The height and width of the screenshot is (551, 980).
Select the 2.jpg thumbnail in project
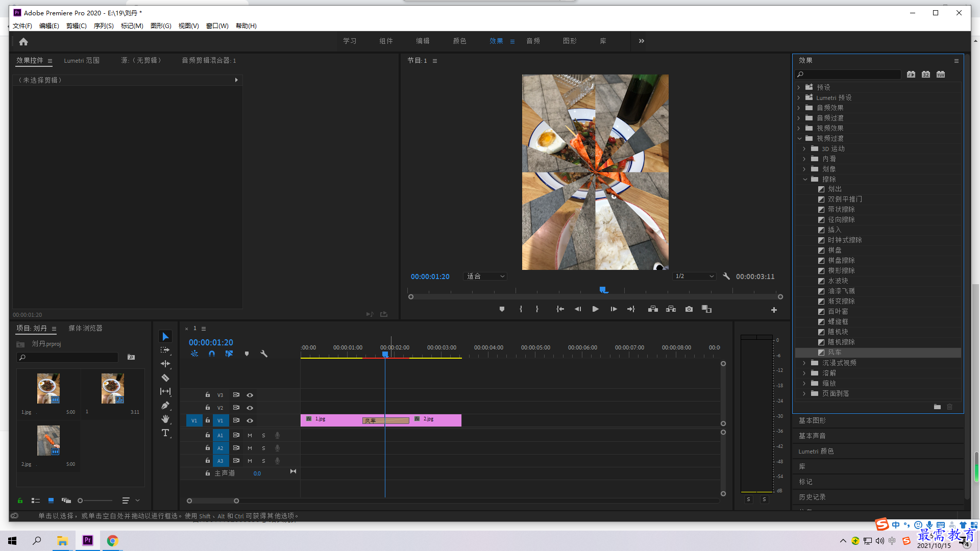coord(48,440)
